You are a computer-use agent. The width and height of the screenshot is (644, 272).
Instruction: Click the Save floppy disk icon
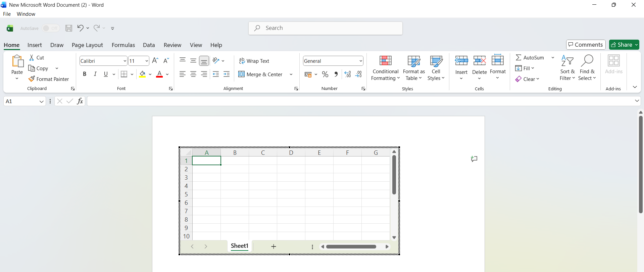69,28
